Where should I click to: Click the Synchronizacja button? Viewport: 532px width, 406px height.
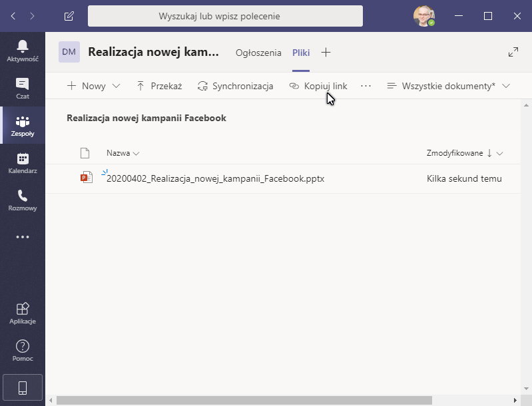pos(236,86)
